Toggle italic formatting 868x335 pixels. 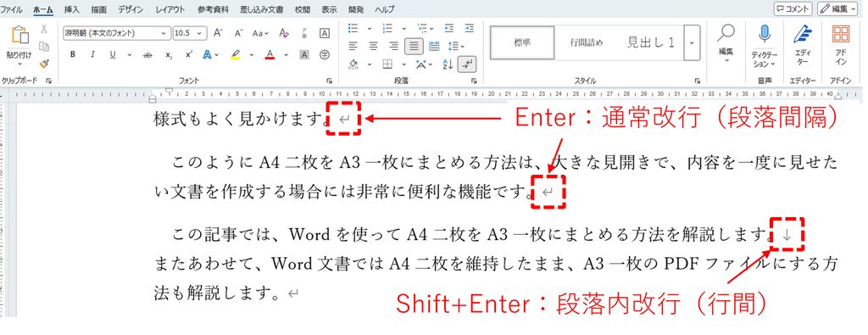92,55
